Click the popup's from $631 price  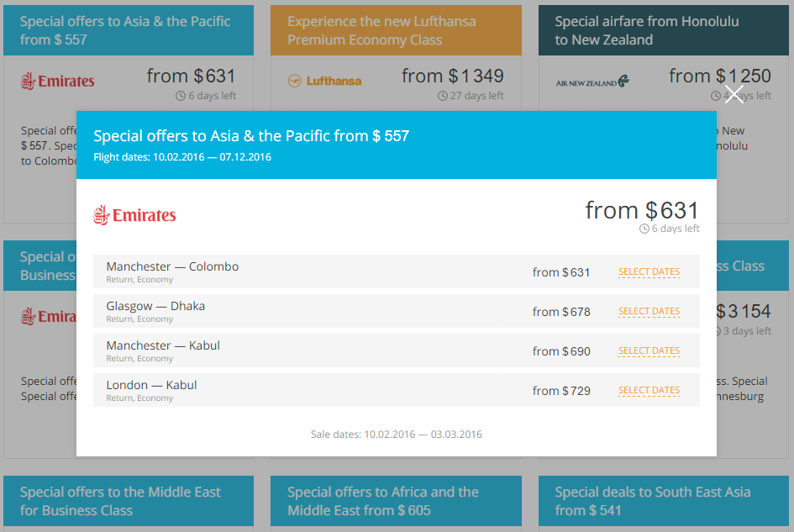pos(642,210)
